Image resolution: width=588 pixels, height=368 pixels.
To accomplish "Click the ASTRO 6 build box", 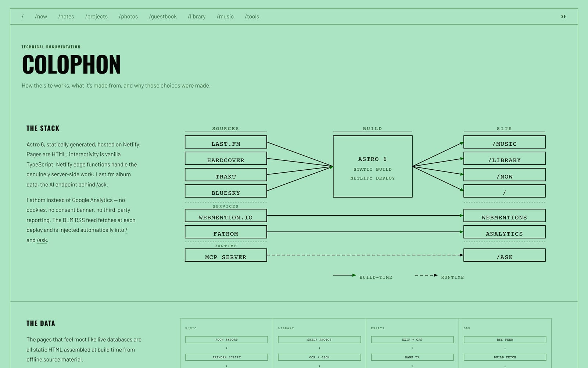I will tap(373, 166).
